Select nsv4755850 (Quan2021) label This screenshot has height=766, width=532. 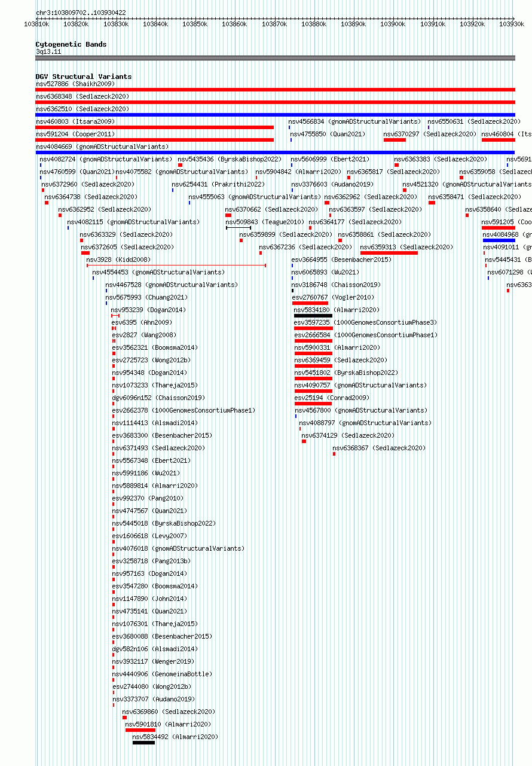coord(328,134)
